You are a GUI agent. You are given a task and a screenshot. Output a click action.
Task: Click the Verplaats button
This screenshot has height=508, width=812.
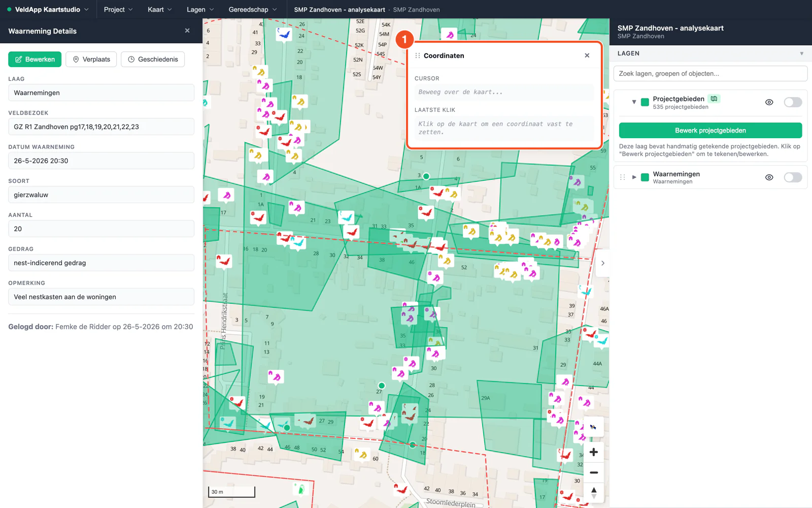coord(92,59)
